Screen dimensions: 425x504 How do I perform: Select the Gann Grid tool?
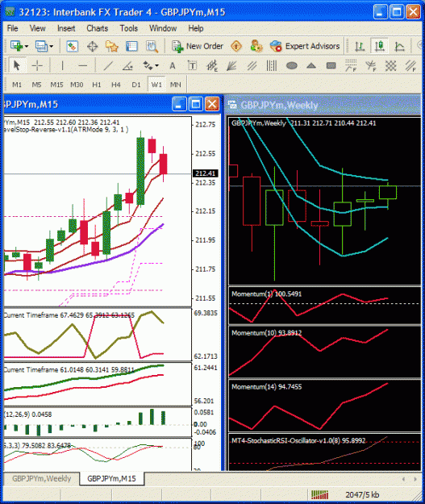point(390,65)
